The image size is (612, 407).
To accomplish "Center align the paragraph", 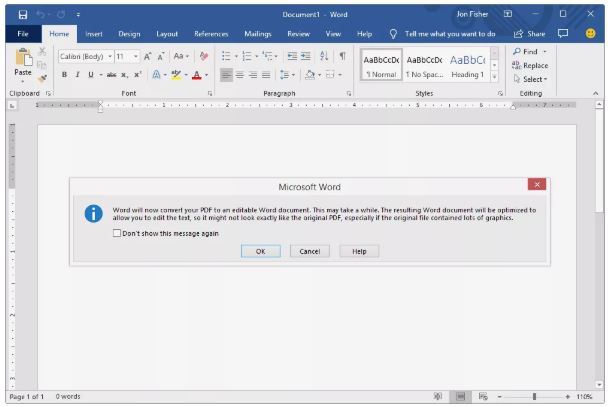I will pos(240,75).
